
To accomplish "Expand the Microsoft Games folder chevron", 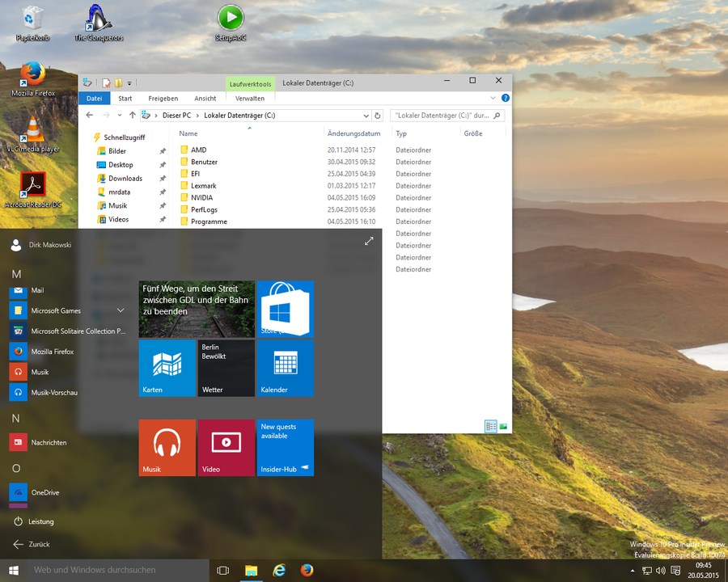I will tap(121, 310).
